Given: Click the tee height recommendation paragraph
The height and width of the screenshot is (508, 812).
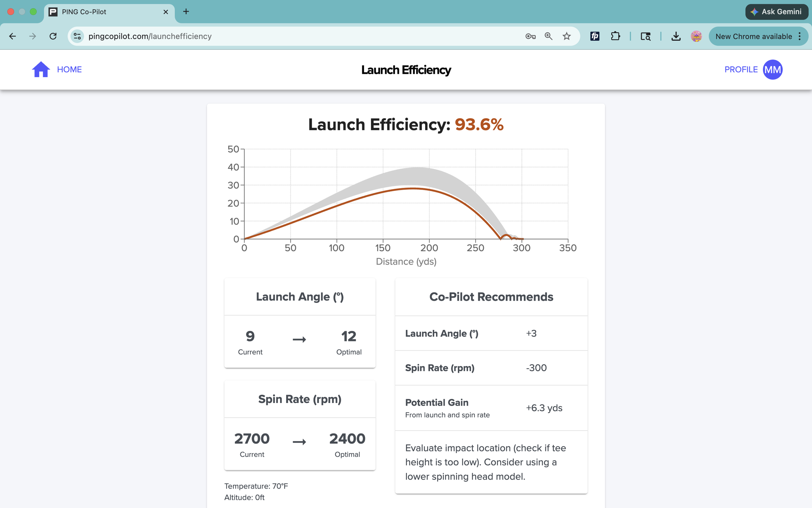Looking at the screenshot, I should coord(485,462).
